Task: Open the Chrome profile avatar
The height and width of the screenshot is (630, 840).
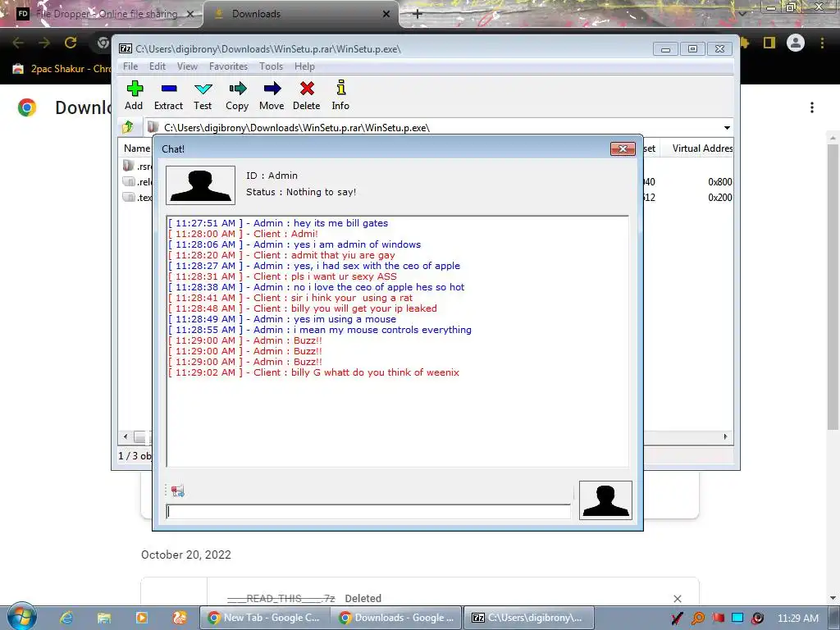Action: [796, 43]
